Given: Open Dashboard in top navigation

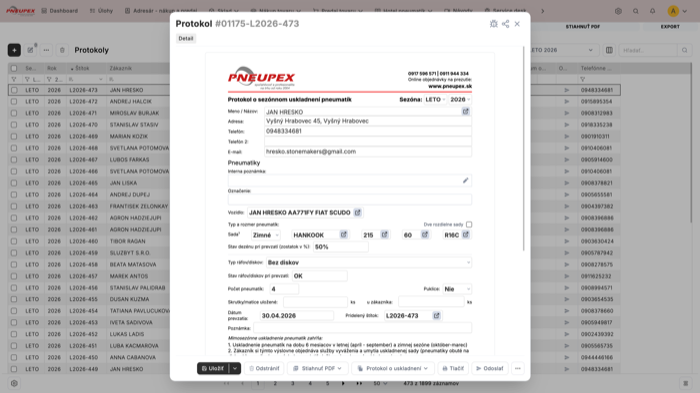Looking at the screenshot, I should (59, 11).
